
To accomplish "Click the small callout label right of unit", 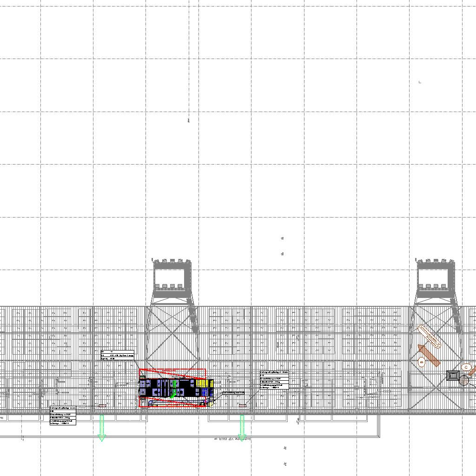I will pyautogui.click(x=233, y=393).
